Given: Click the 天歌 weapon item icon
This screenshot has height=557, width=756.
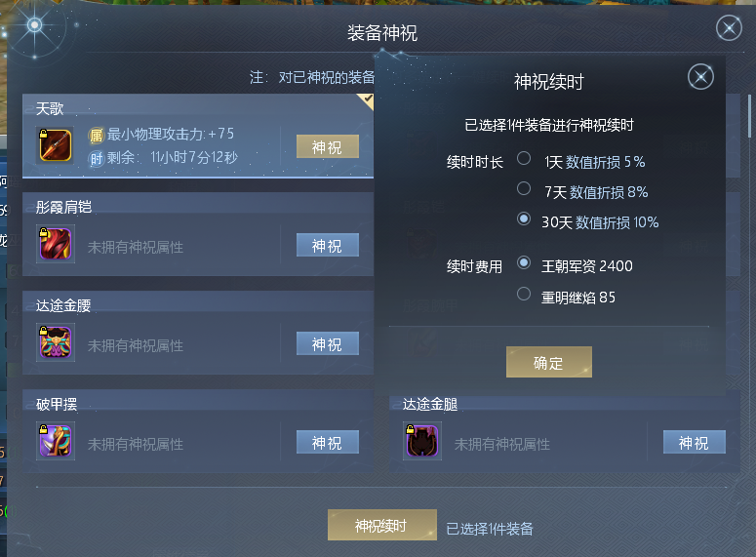Looking at the screenshot, I should tap(56, 145).
